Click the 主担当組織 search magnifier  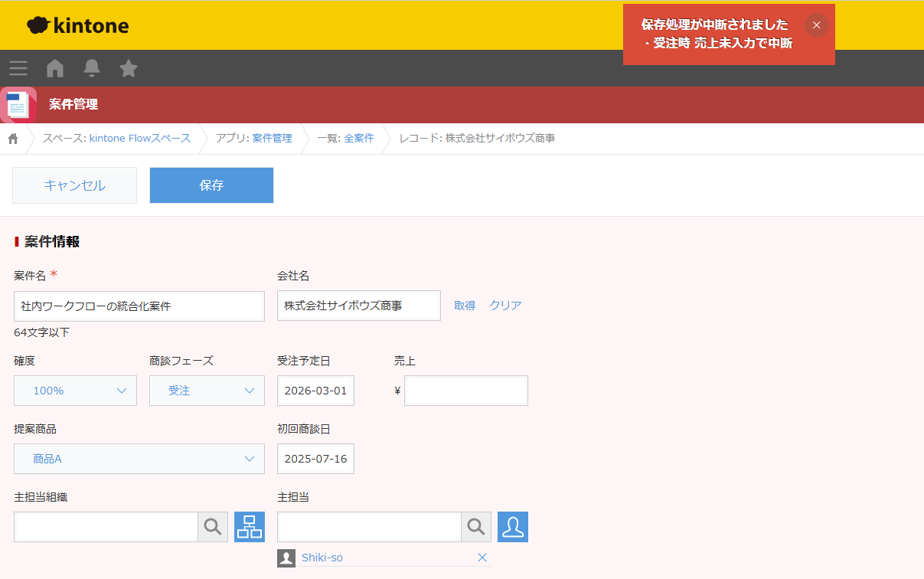213,527
